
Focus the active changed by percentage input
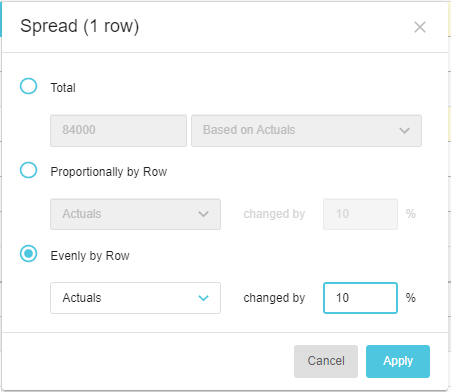pyautogui.click(x=360, y=298)
